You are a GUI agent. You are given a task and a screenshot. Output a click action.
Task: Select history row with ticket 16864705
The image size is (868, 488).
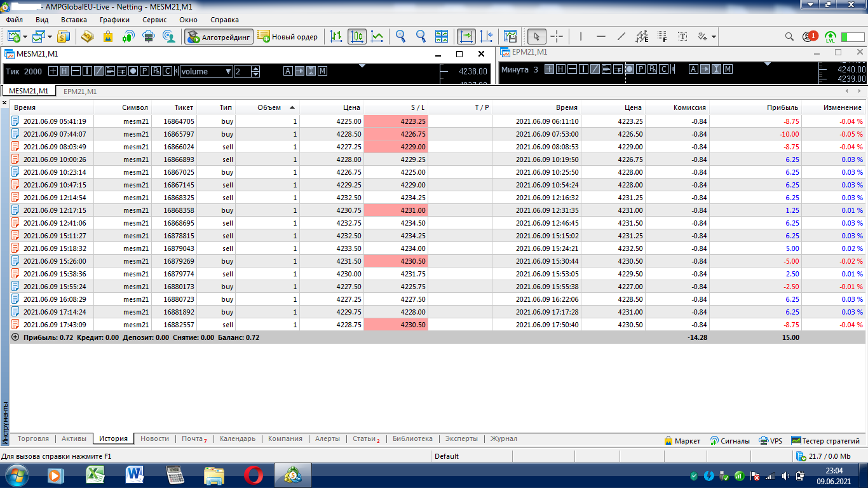coord(438,121)
